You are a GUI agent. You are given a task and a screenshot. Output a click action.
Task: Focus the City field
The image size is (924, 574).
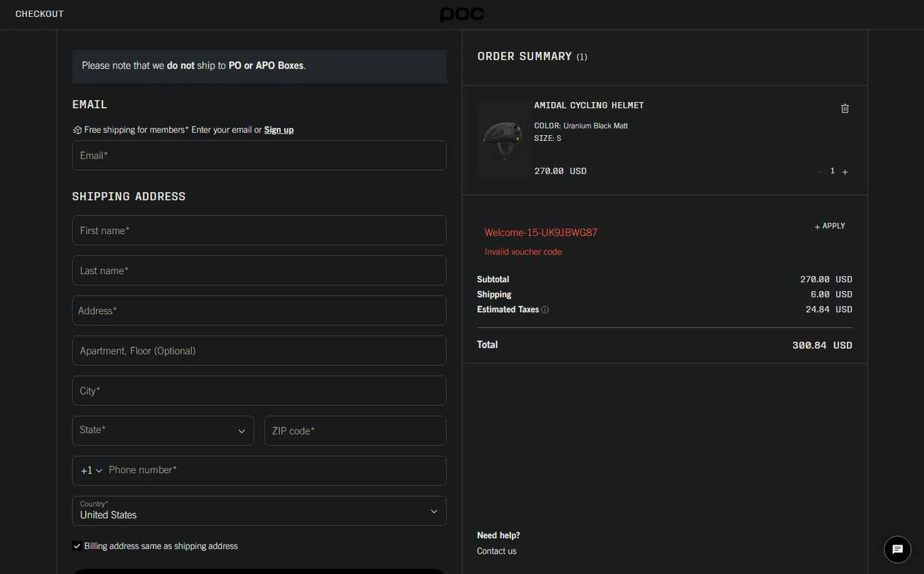pos(259,391)
